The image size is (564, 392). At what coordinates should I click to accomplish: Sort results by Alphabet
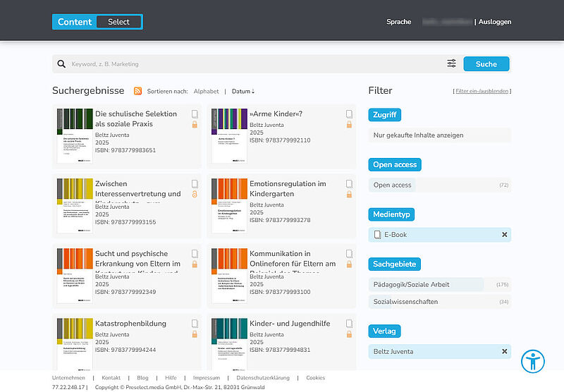click(206, 91)
